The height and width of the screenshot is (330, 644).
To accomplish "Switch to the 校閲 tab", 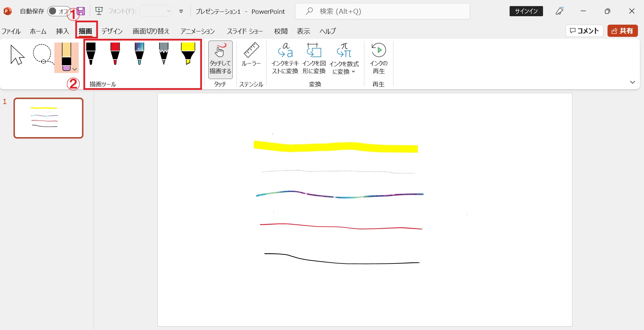I will [281, 31].
